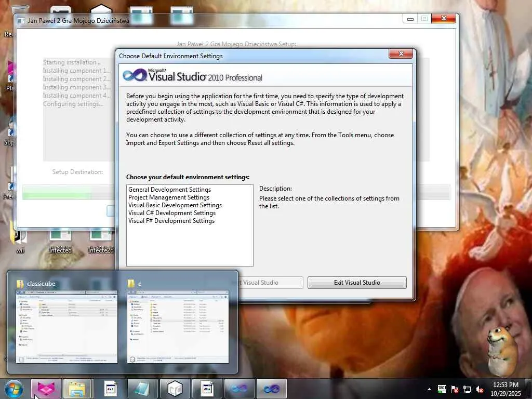Select General Development Settings in the list
This screenshot has width=532, height=399.
pos(169,189)
